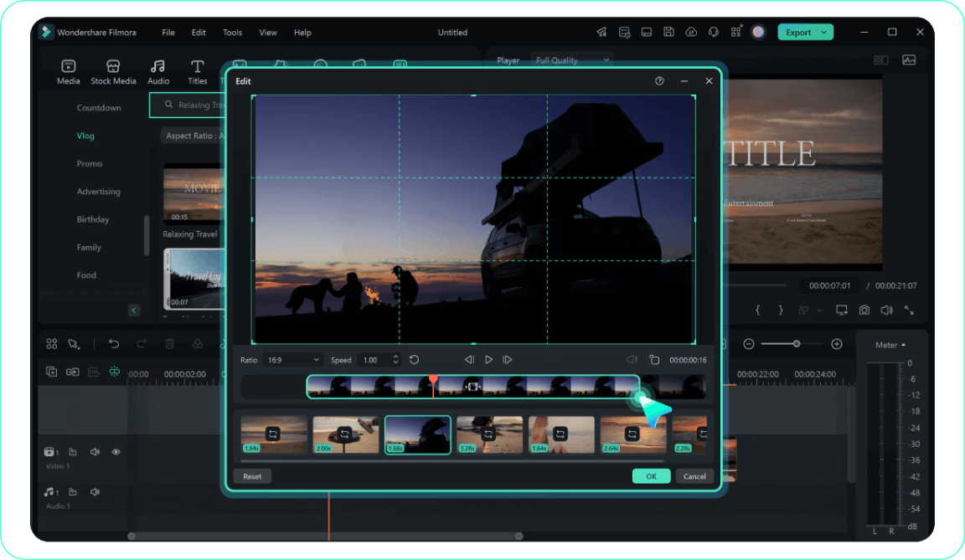Open the timeline layout grid icon

(x=52, y=344)
